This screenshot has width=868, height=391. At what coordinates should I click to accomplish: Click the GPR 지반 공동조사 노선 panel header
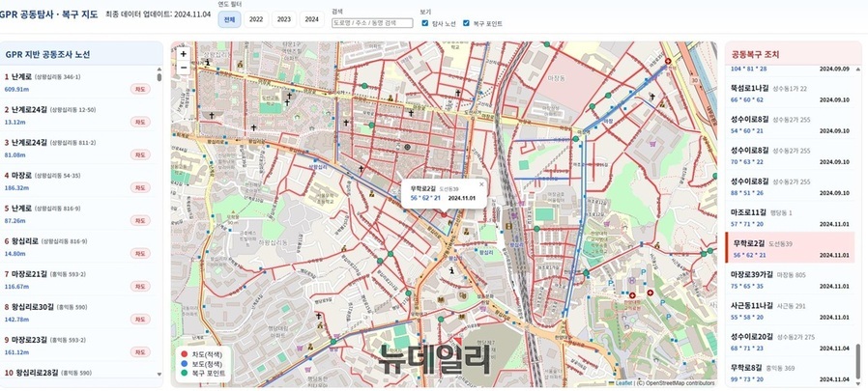click(82, 54)
